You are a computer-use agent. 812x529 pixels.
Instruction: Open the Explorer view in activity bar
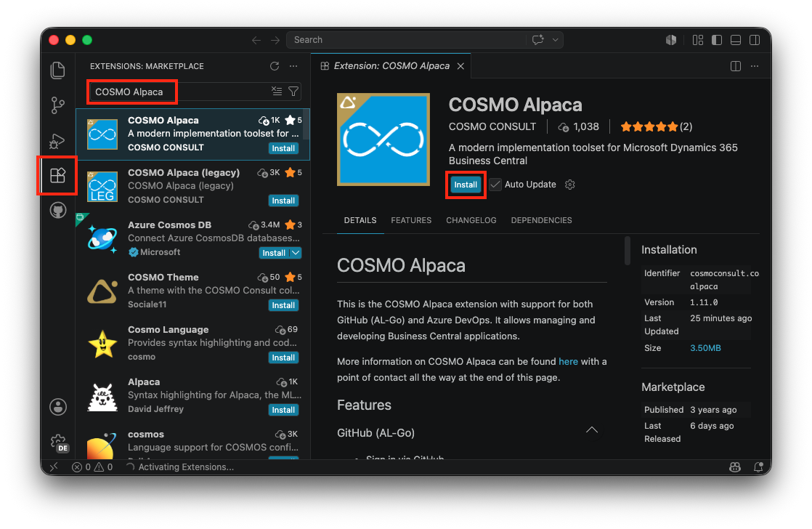57,70
